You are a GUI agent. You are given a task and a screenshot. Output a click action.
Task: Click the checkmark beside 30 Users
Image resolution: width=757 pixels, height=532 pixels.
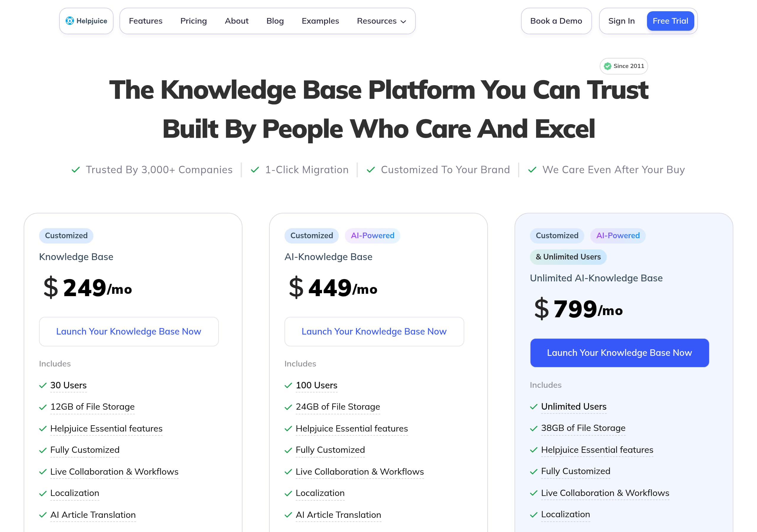[43, 385]
